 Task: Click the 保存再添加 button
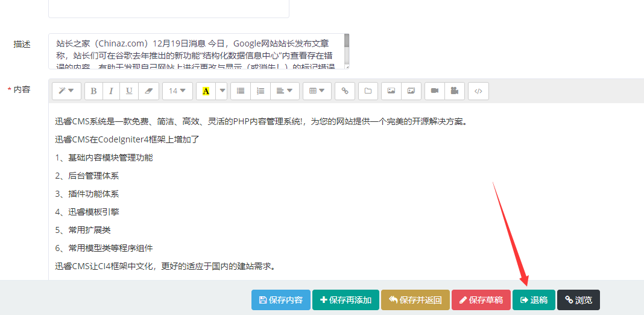tap(346, 300)
